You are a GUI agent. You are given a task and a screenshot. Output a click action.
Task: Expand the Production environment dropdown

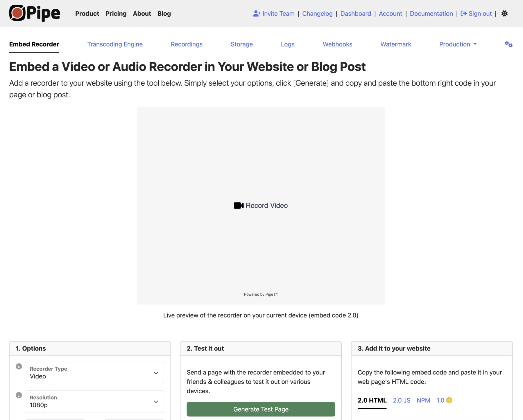pyautogui.click(x=458, y=44)
